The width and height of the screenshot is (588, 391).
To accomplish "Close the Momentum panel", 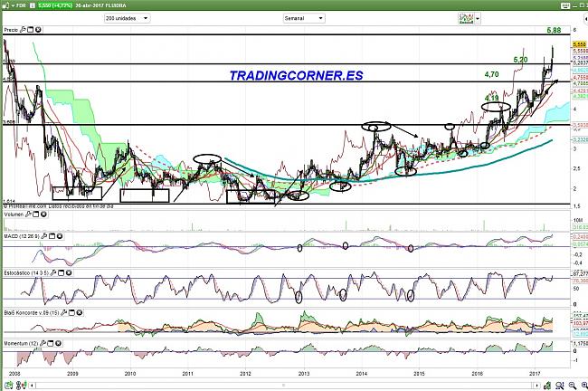I will click(x=59, y=343).
